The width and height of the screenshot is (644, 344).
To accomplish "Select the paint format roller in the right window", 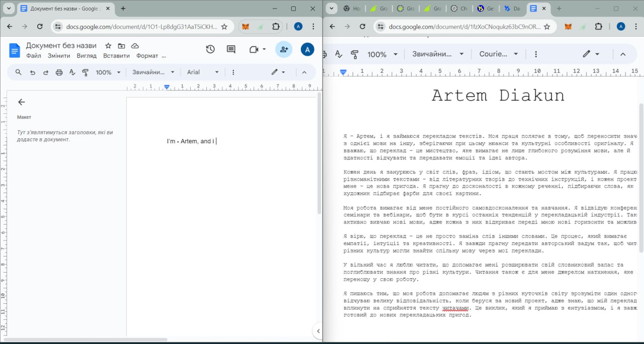I will (354, 54).
